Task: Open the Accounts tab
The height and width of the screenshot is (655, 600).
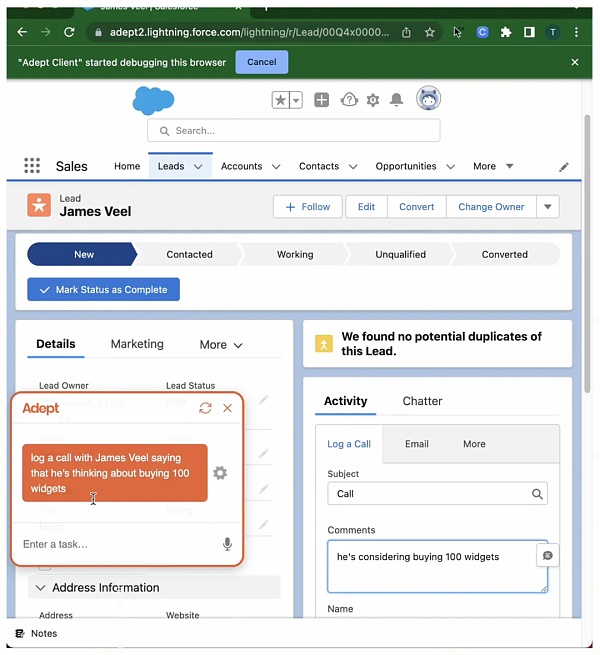Action: (242, 166)
